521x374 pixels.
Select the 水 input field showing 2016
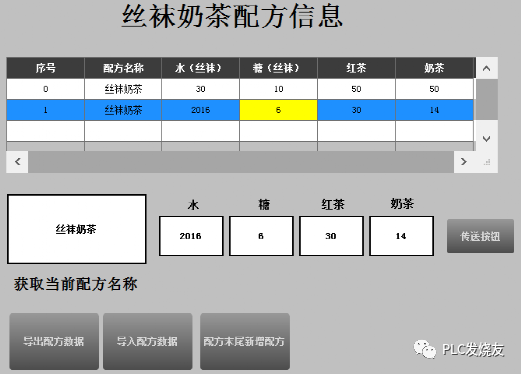pyautogui.click(x=191, y=236)
